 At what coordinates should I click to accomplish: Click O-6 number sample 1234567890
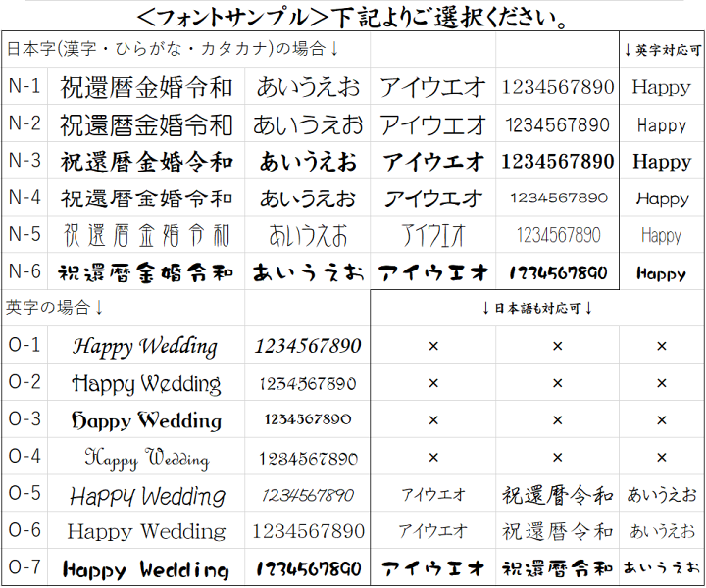click(x=309, y=531)
